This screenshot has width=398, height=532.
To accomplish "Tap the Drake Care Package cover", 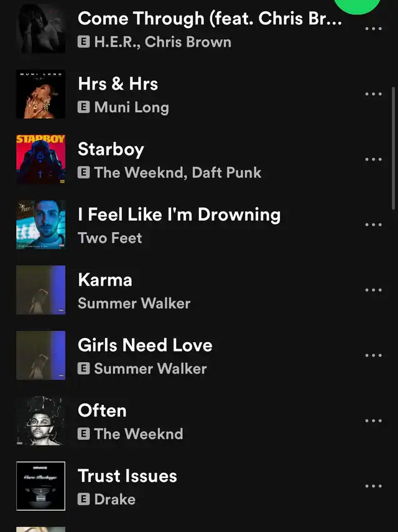I will (x=40, y=486).
